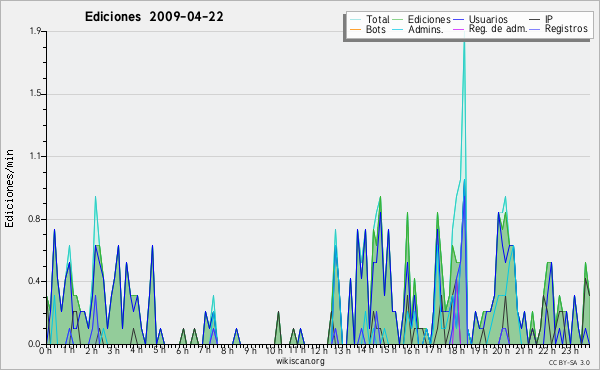This screenshot has height=370, width=600.
Task: Click the orange Bots legend color line
Action: (355, 30)
